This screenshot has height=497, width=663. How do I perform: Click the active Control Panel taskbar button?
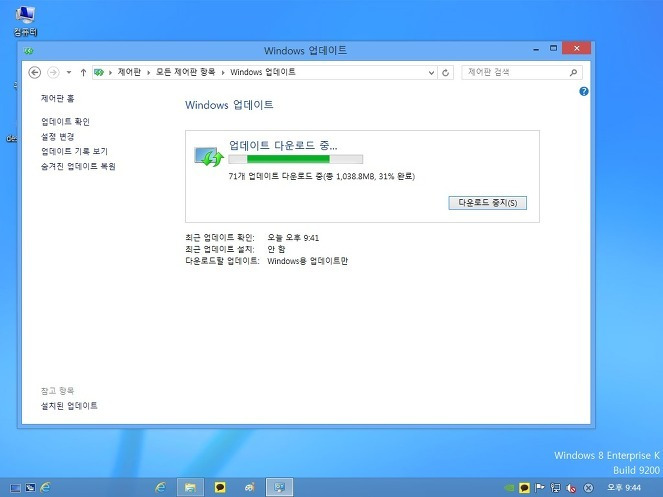[x=279, y=488]
